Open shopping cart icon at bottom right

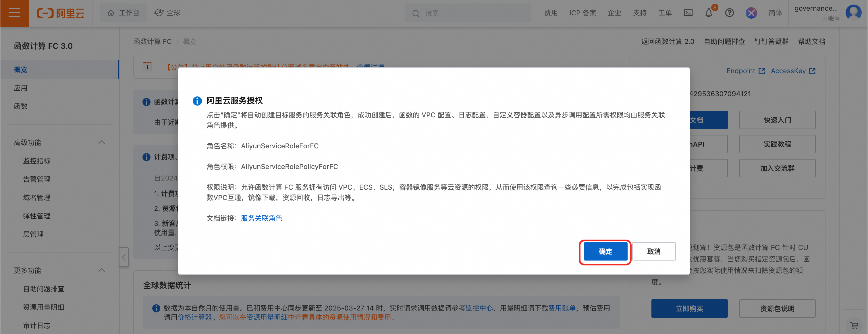coord(854,325)
